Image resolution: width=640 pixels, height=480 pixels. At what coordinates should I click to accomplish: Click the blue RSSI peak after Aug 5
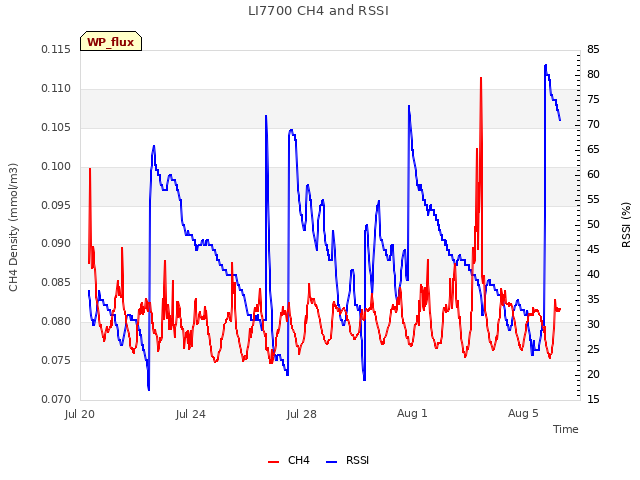(x=546, y=65)
